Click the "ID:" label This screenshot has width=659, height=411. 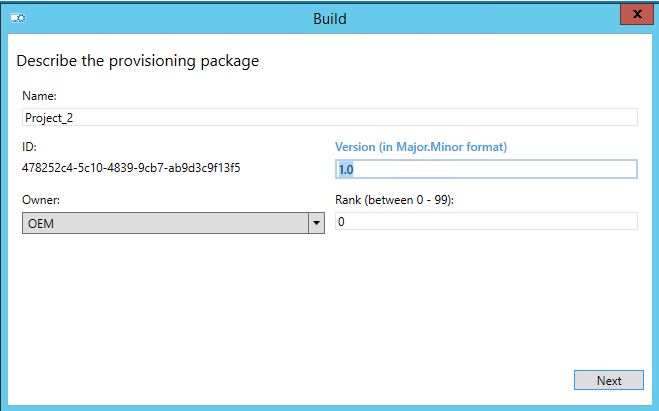click(29, 147)
